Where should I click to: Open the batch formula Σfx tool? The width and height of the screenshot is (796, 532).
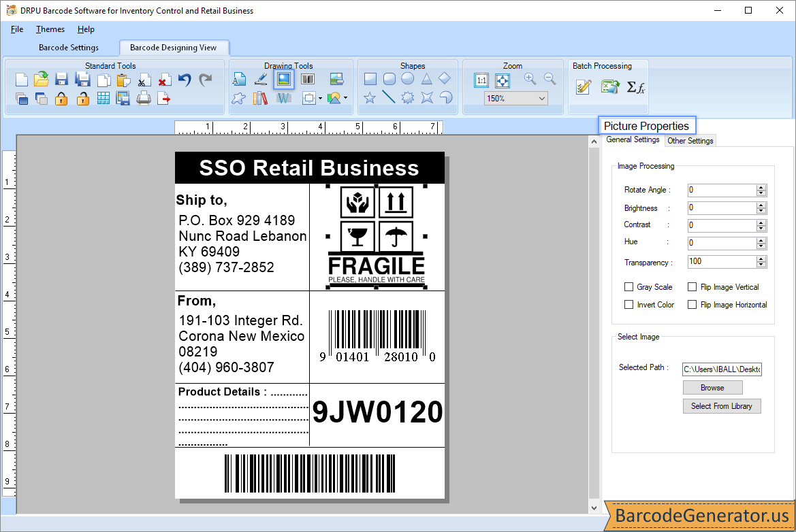(635, 87)
